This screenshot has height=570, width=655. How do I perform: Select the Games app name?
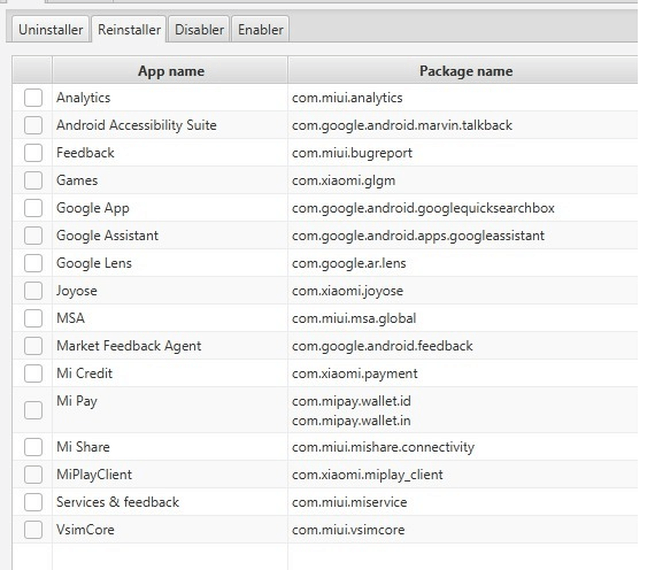tap(77, 180)
